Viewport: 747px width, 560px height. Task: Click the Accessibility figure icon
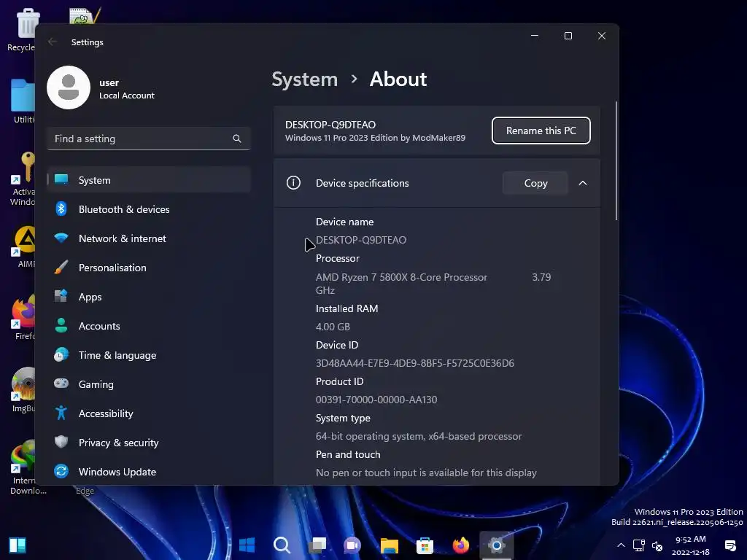coord(61,413)
